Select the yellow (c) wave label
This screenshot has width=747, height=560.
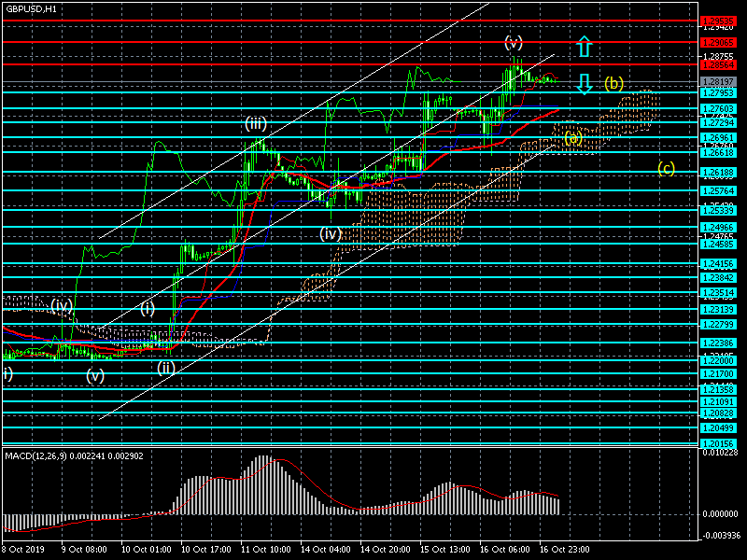(x=666, y=168)
